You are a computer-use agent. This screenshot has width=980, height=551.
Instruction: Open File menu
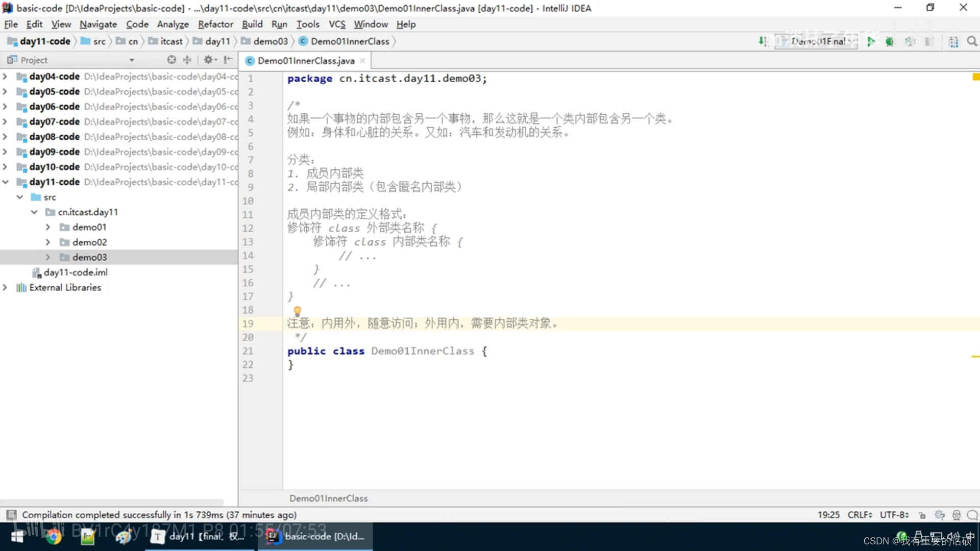click(11, 24)
